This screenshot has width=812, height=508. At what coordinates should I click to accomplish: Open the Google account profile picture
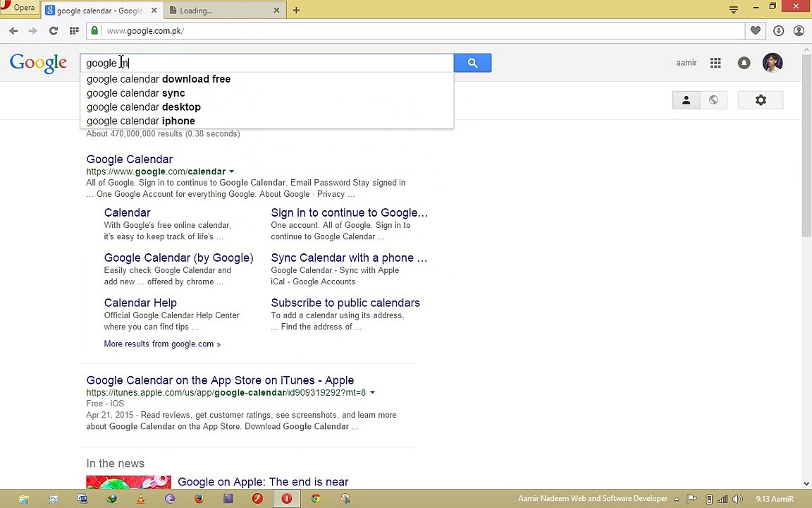point(773,63)
